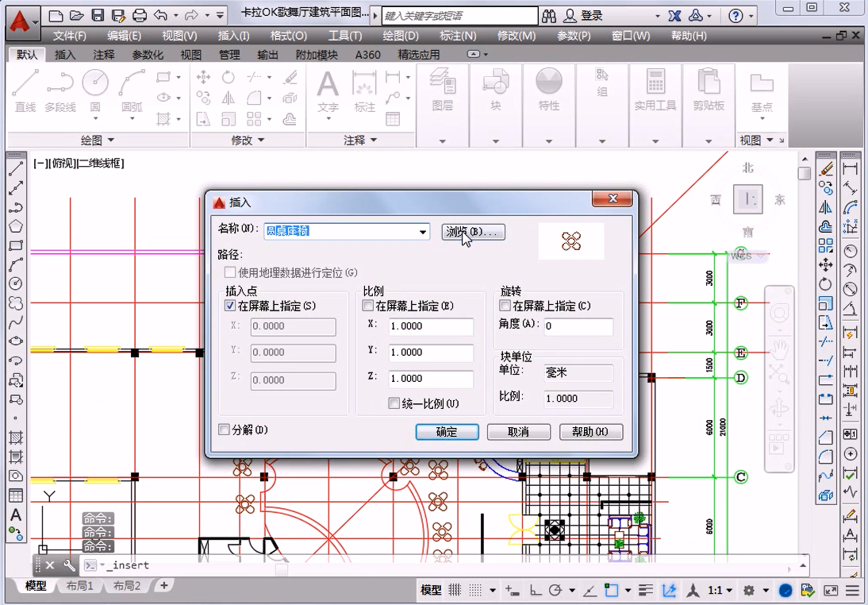Open the 图层 (Layer) ribbon panel
868x605 pixels.
[x=442, y=106]
